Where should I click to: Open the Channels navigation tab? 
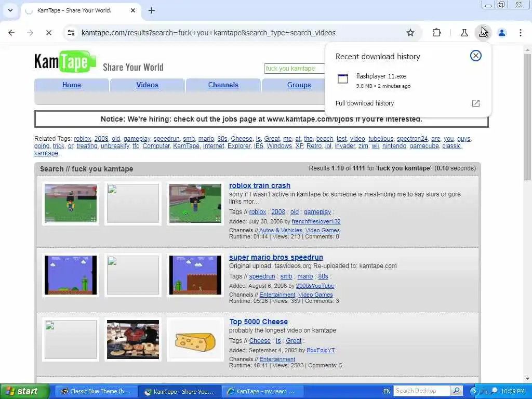[x=223, y=85]
